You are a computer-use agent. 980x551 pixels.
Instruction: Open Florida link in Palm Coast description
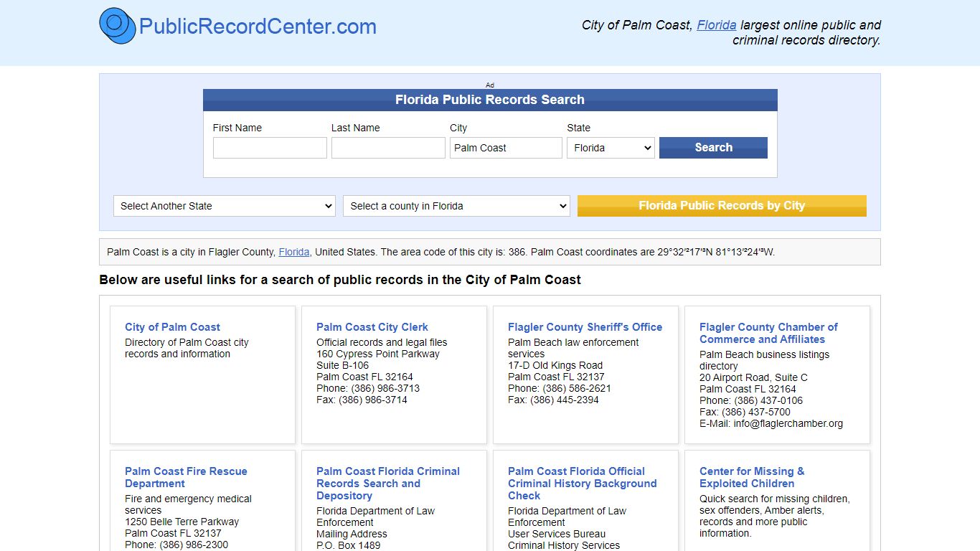tap(294, 252)
